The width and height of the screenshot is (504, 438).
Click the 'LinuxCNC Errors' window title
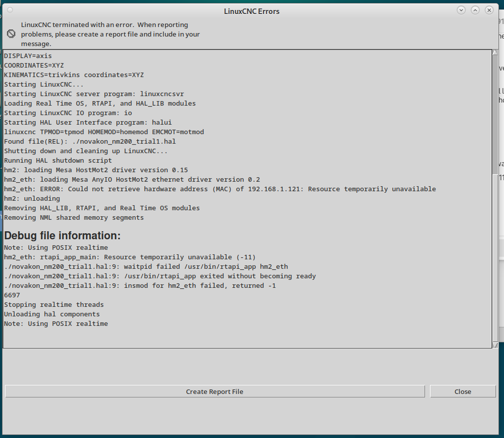[x=251, y=12]
